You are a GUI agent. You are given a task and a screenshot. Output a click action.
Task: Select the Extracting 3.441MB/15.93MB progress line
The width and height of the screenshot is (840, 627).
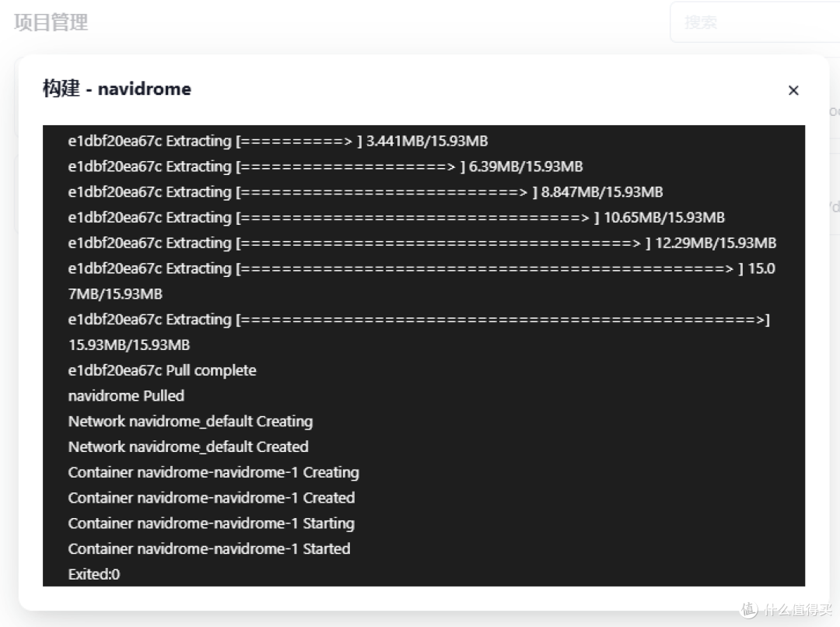pyautogui.click(x=277, y=141)
